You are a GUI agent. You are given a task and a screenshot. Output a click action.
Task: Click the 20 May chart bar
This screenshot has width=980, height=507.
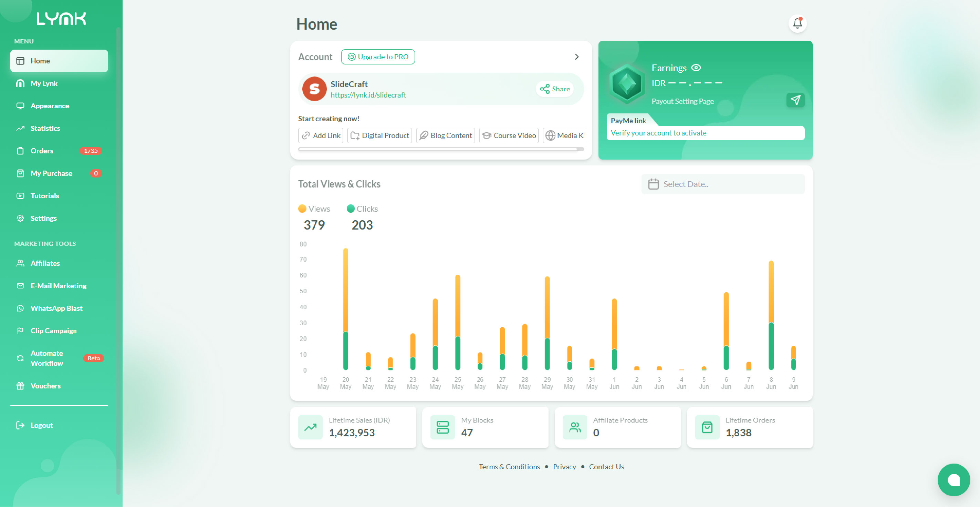click(x=345, y=309)
